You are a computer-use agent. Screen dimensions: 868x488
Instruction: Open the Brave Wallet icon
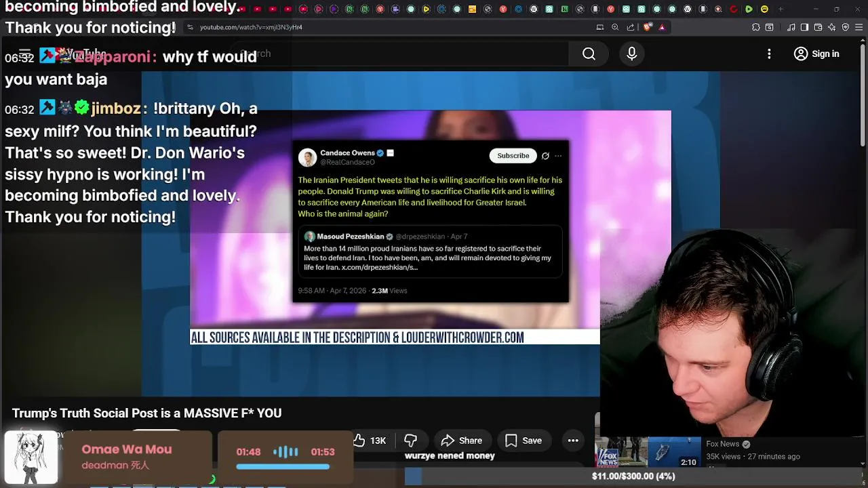point(818,27)
